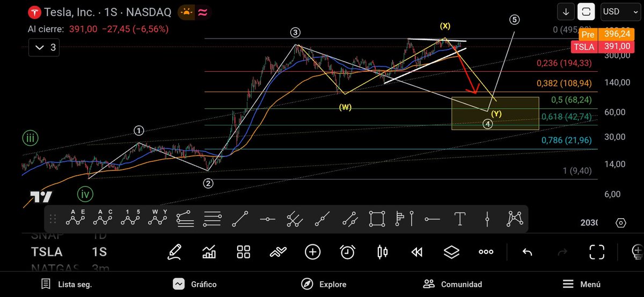Select the fixed range volume profile tool

click(x=405, y=219)
